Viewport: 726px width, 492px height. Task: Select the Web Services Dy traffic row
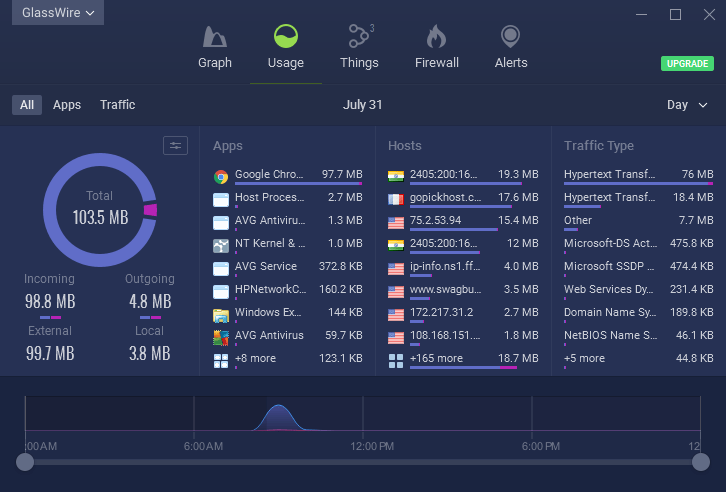638,291
